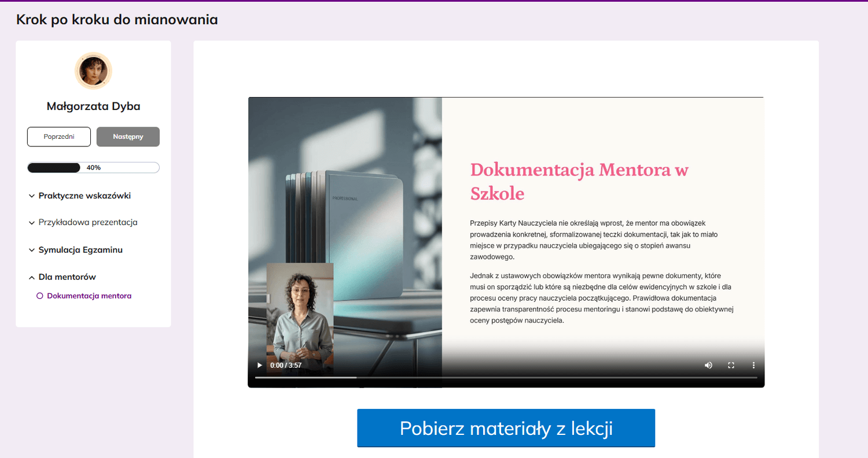Mute the video volume speaker icon
This screenshot has width=868, height=458.
[708, 365]
